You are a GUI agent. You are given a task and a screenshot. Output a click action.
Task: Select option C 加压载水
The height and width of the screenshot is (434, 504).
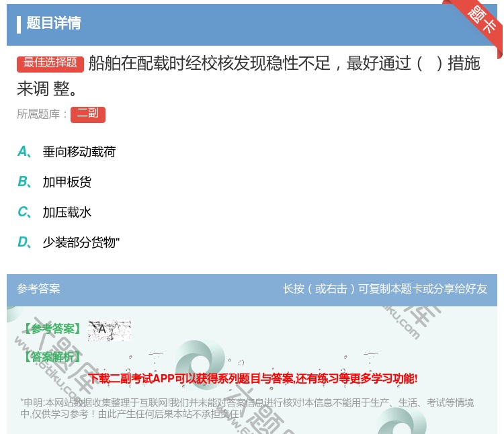coord(54,212)
